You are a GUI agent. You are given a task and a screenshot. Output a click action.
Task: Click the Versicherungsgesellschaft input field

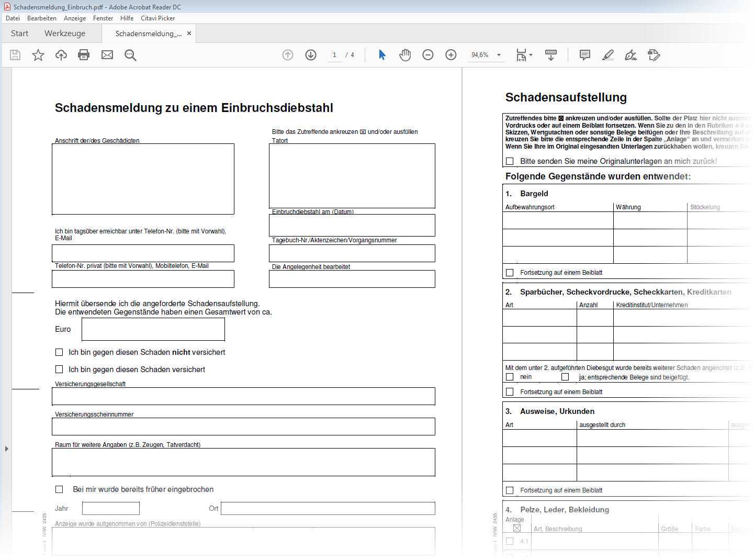243,397
